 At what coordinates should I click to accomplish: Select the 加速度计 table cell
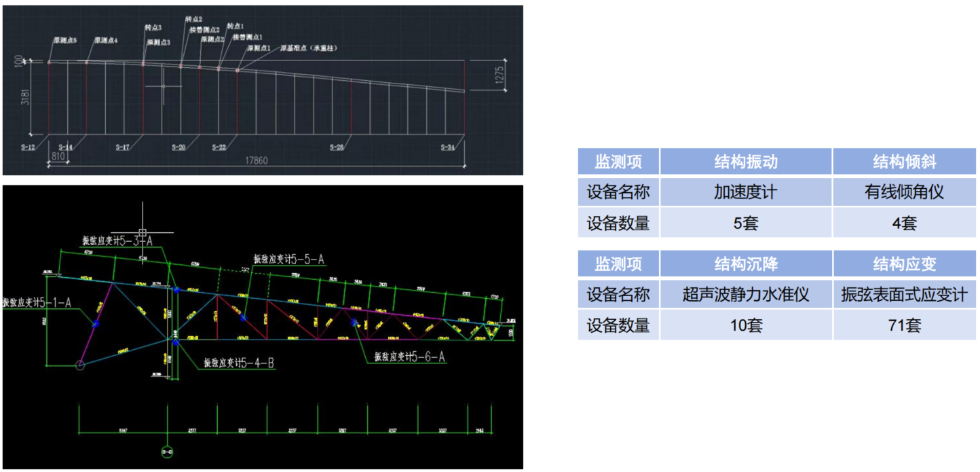click(x=745, y=193)
